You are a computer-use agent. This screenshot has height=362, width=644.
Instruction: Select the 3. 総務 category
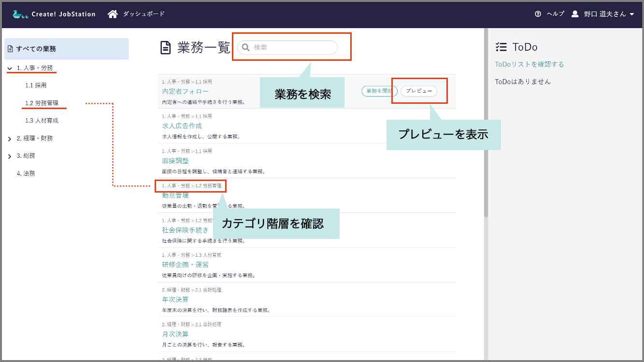tap(26, 156)
